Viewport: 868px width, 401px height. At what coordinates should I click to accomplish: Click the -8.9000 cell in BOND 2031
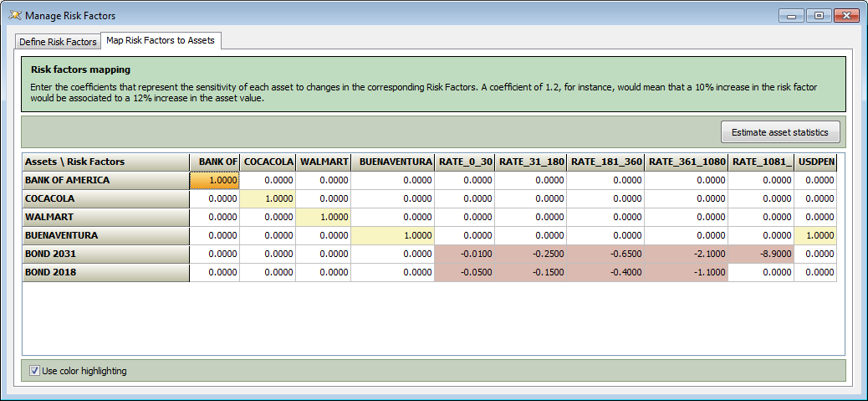761,254
